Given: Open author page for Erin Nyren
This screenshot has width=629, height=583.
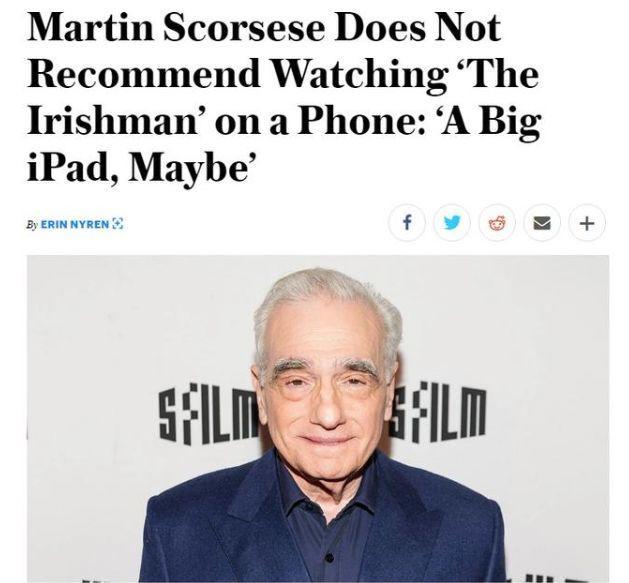Looking at the screenshot, I should [x=75, y=224].
